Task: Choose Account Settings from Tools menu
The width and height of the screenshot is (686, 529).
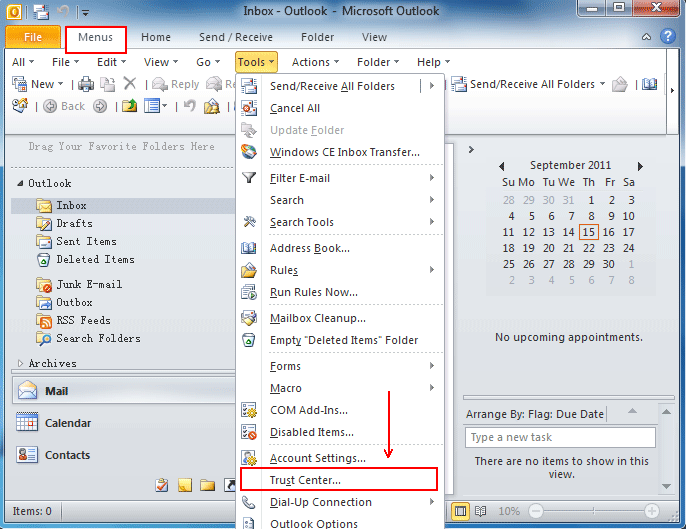Action: pos(340,458)
